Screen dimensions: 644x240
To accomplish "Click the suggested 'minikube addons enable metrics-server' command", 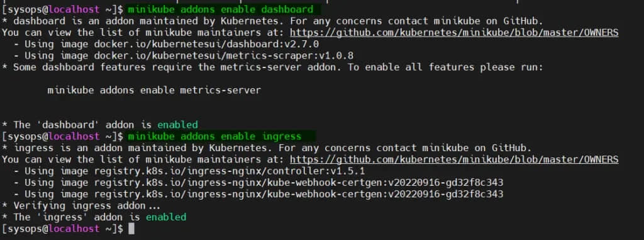I will pyautogui.click(x=154, y=90).
